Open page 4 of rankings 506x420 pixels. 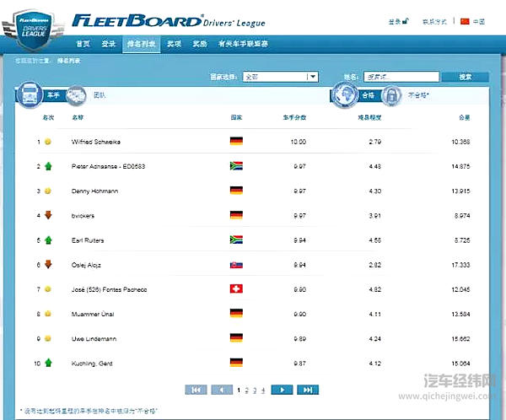click(x=263, y=390)
